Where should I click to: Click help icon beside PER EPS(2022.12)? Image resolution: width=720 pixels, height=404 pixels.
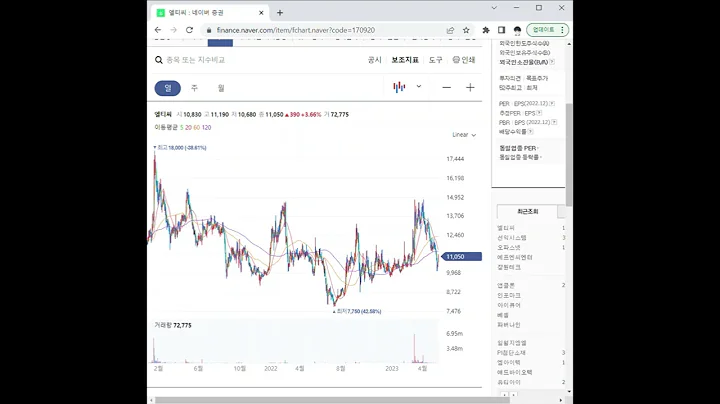(x=552, y=104)
